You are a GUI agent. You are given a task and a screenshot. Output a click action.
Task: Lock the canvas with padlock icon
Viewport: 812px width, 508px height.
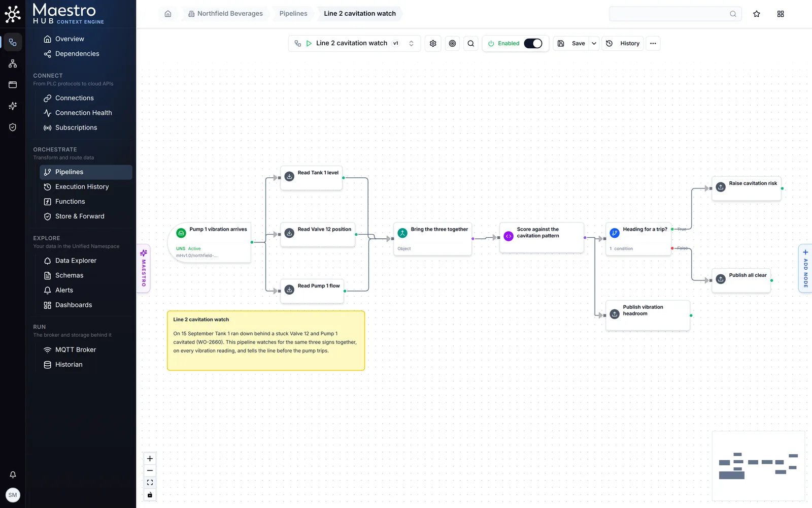tap(150, 495)
